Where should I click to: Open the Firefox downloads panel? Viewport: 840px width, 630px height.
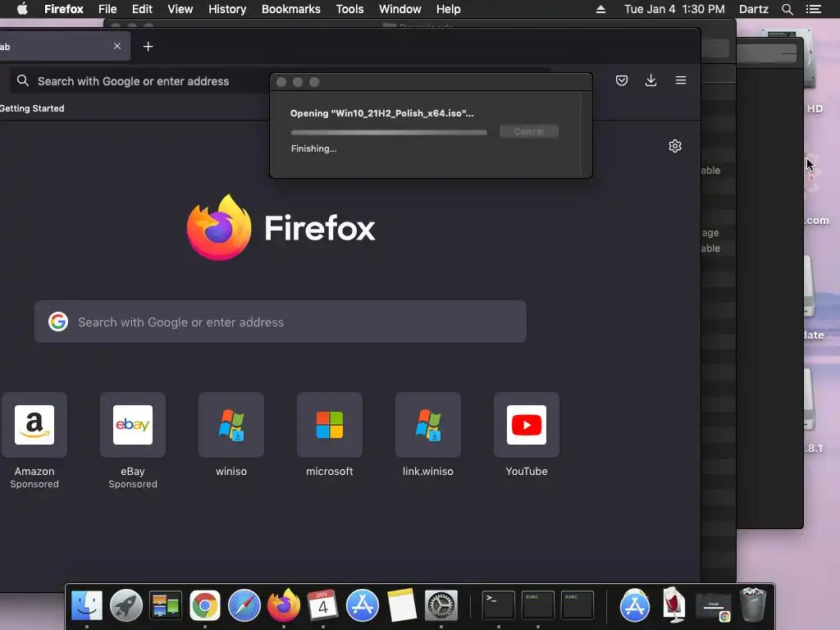pyautogui.click(x=651, y=80)
